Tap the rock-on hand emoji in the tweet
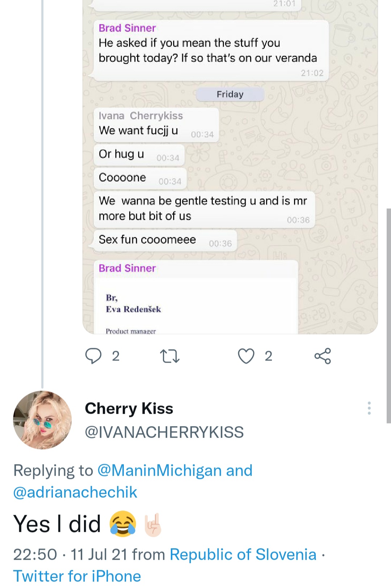 [x=152, y=525]
